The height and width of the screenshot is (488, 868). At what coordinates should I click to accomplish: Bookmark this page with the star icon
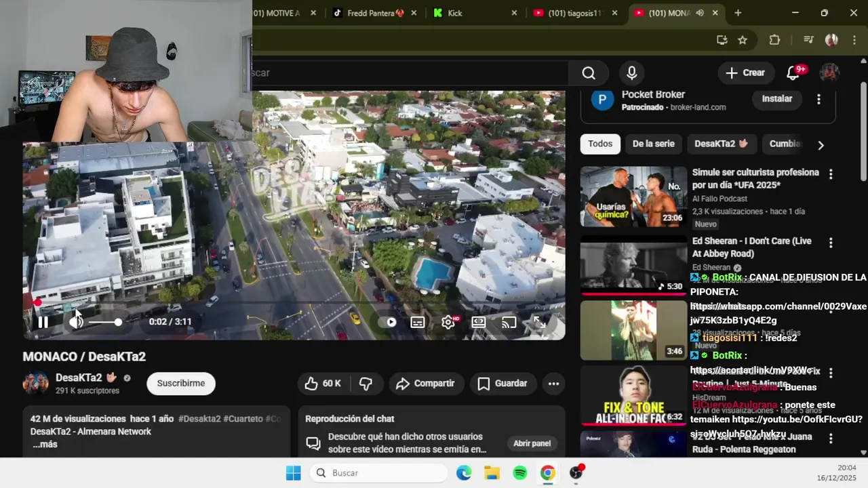click(743, 40)
